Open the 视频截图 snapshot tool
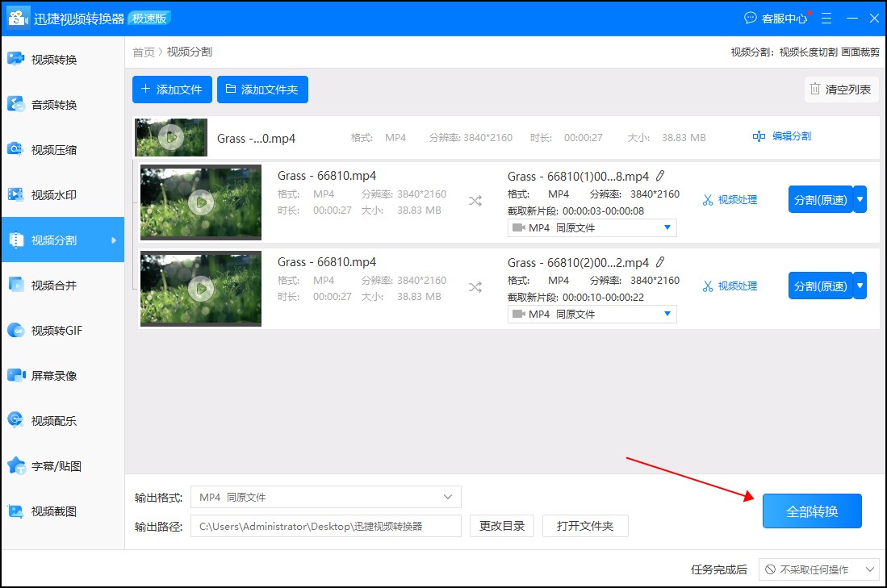The width and height of the screenshot is (887, 588). (48, 511)
